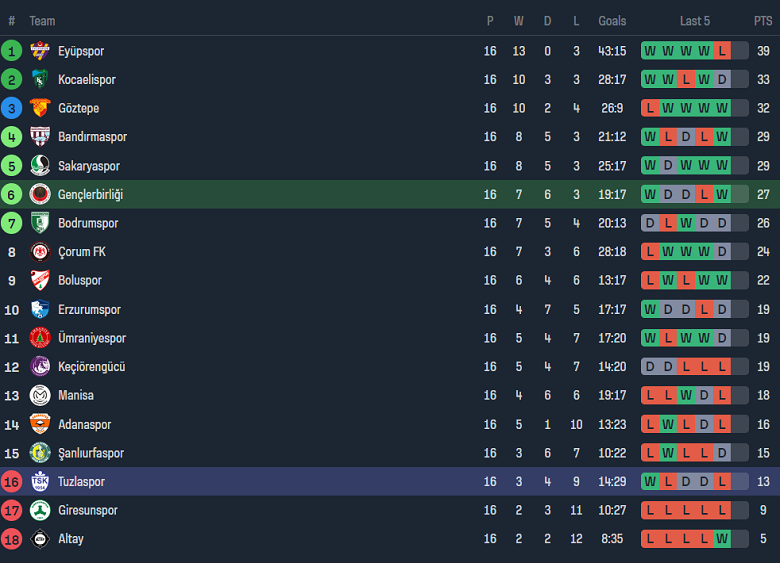Screen dimensions: 780x563
Task: Open the Bodrumspor team page
Action: click(x=88, y=223)
